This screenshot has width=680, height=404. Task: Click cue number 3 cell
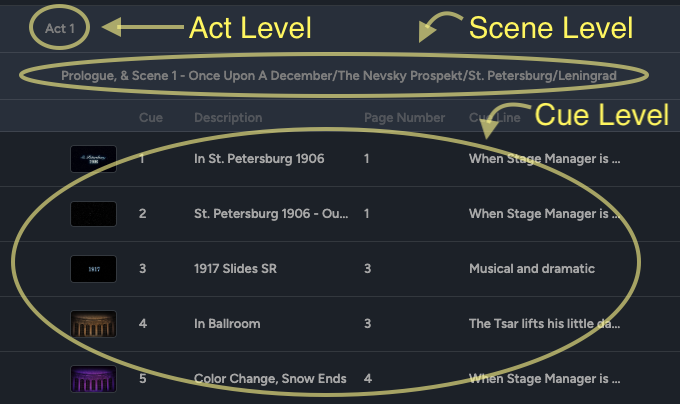142,269
